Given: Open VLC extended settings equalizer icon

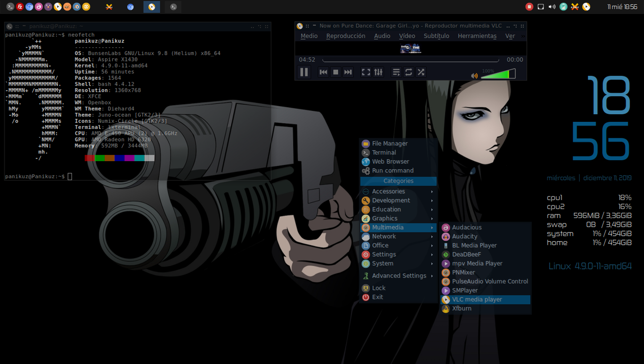Looking at the screenshot, I should 378,72.
